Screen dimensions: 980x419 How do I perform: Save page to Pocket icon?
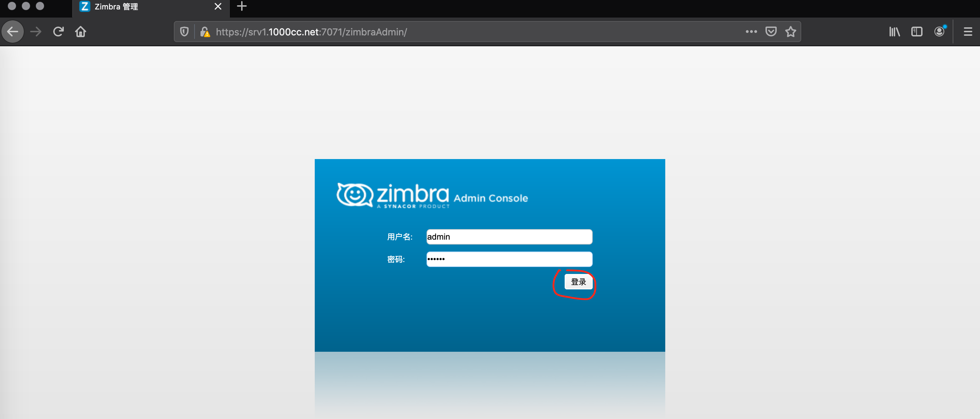tap(771, 32)
